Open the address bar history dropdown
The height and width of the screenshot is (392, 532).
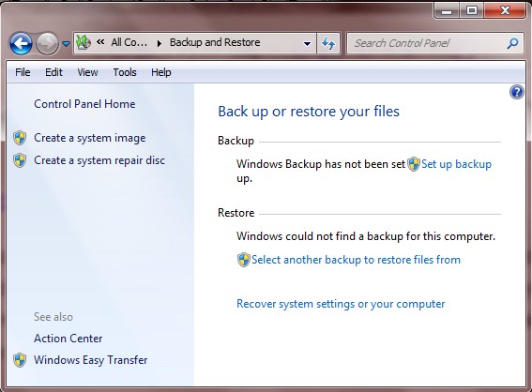point(307,43)
